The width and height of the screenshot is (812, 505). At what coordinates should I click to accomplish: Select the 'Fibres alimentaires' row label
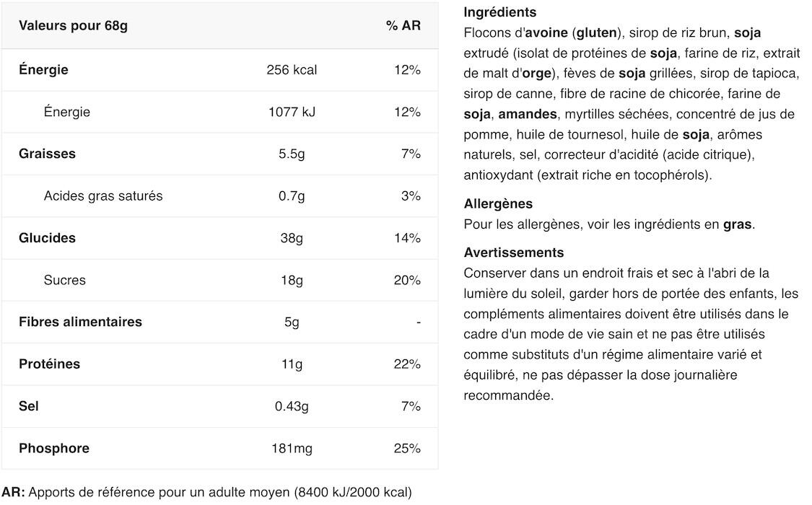[x=80, y=322]
